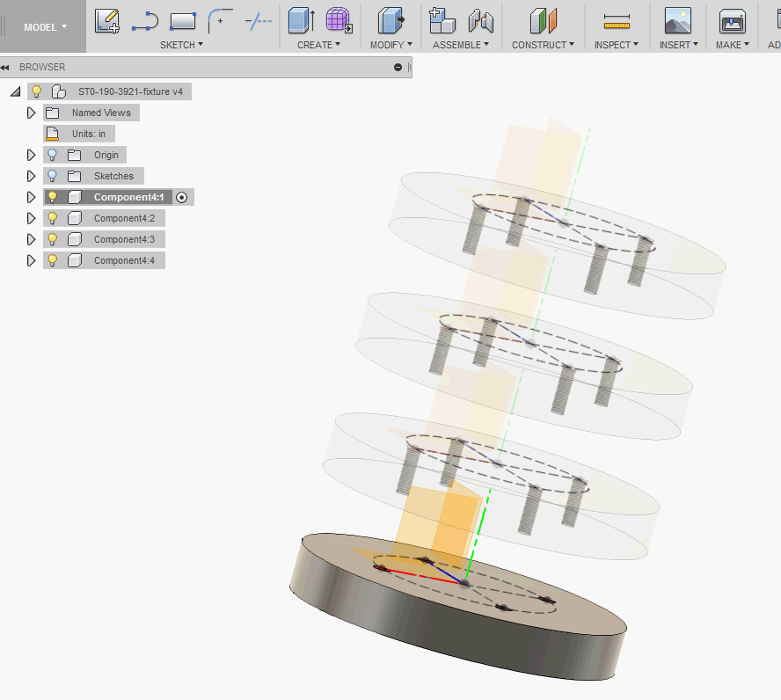This screenshot has width=781, height=700.
Task: Select the Fillet sketch tool
Action: [220, 21]
